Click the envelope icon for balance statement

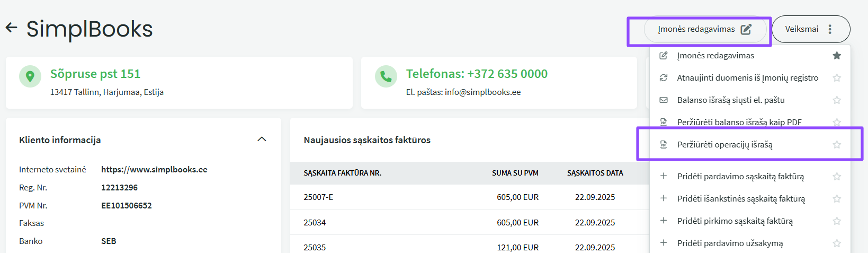(663, 100)
